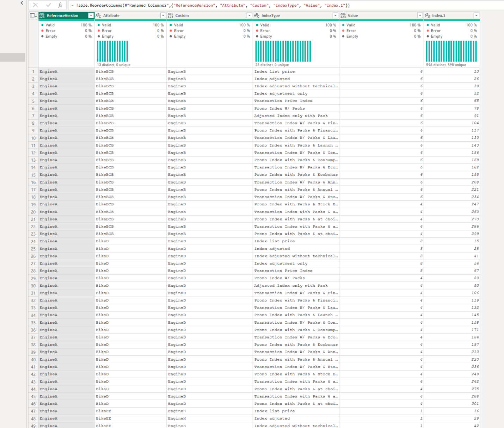Change ReferenceVersion column data type icon
504x428 pixels.
point(42,15)
